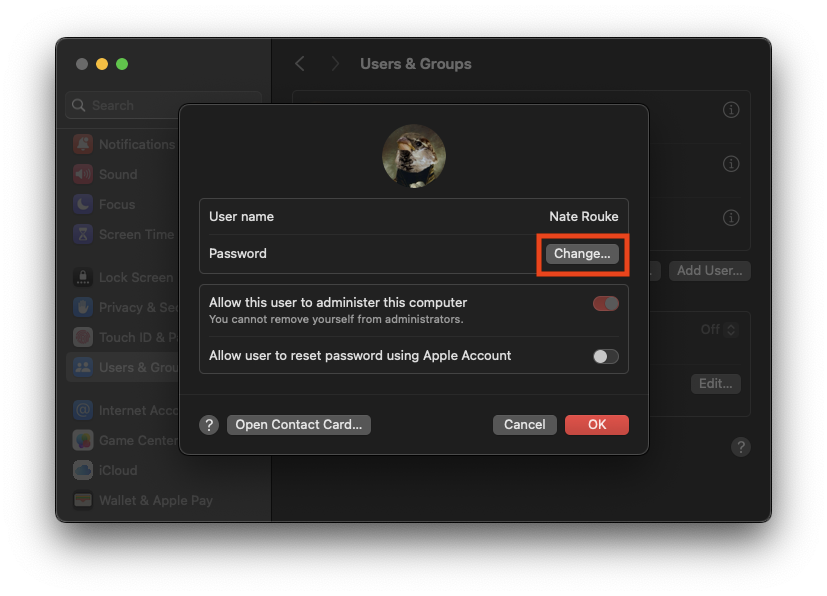Enable reset password using Apple Account
Image resolution: width=827 pixels, height=596 pixels.
(x=605, y=357)
